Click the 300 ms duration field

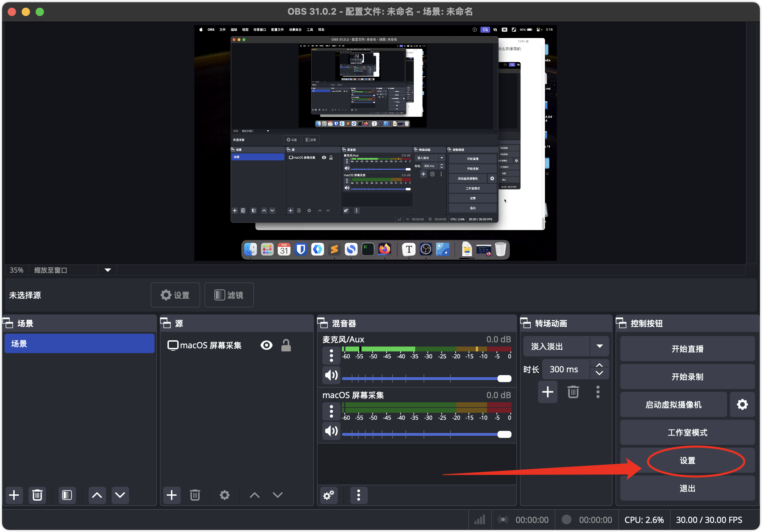pos(566,369)
